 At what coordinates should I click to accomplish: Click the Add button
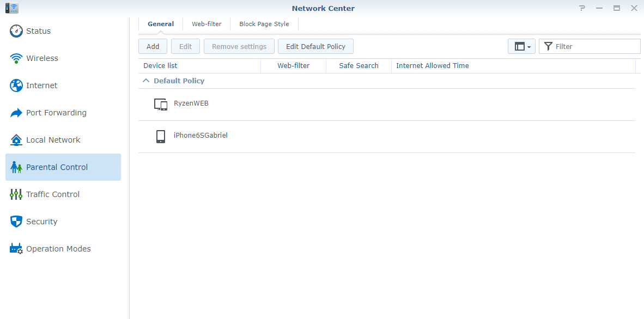click(x=153, y=46)
